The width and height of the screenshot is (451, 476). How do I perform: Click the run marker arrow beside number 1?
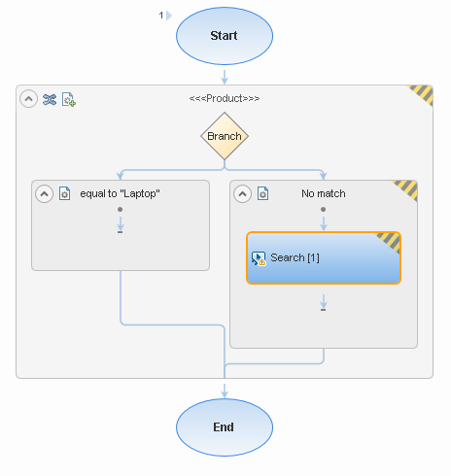click(169, 16)
